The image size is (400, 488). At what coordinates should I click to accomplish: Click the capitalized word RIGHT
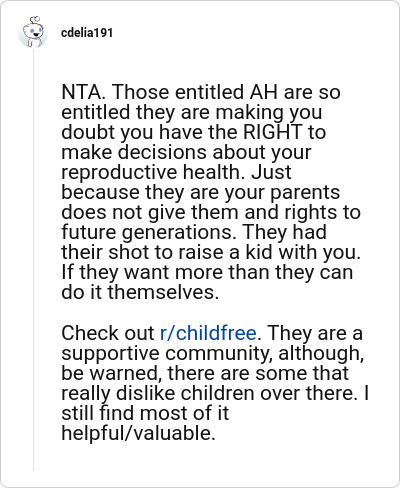[273, 132]
